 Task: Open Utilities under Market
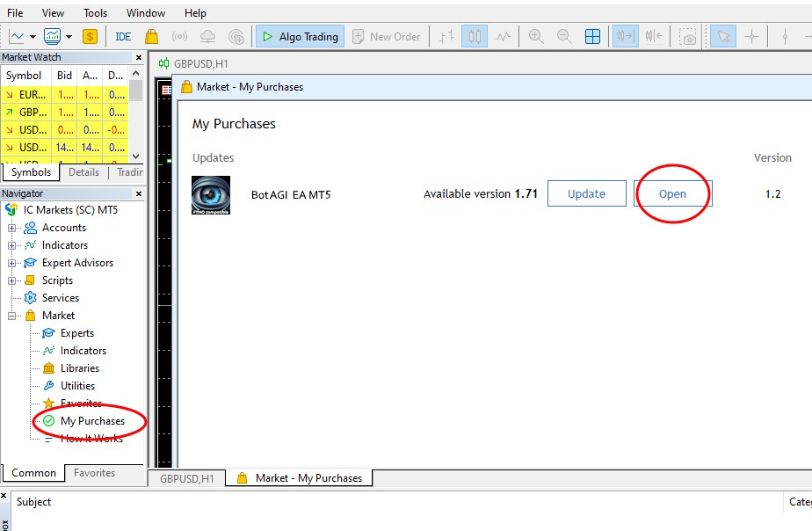point(77,386)
